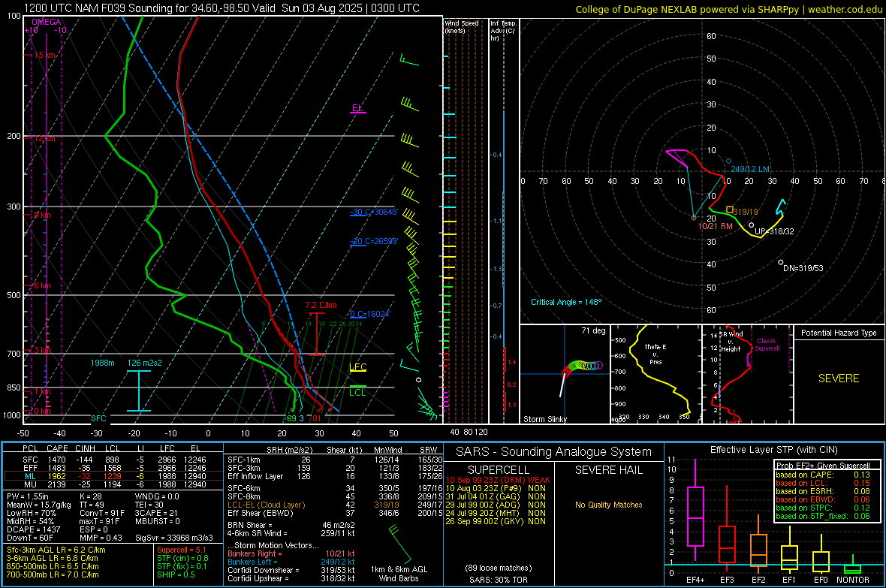Select the EFF parcel row
The height and width of the screenshot is (588, 886).
[x=113, y=468]
